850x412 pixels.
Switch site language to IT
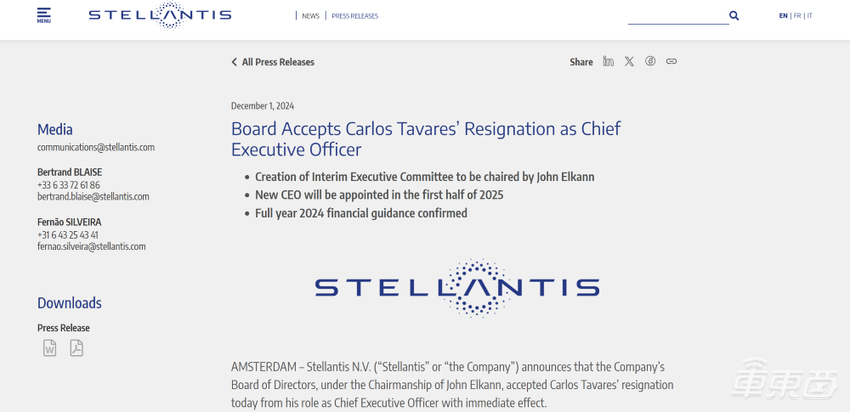(x=810, y=16)
